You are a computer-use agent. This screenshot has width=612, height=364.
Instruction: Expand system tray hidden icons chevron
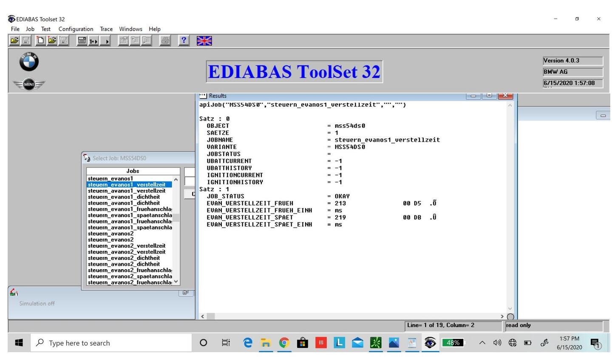point(482,343)
